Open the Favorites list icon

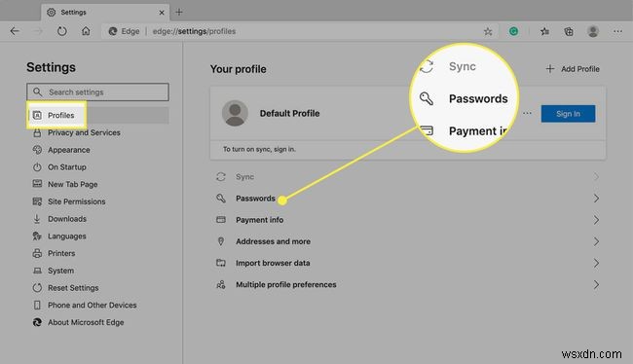(544, 31)
